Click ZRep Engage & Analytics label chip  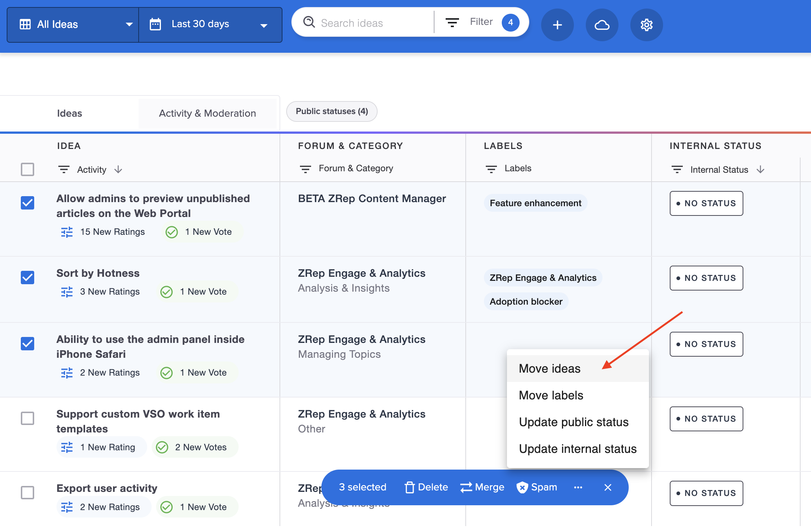pos(543,278)
